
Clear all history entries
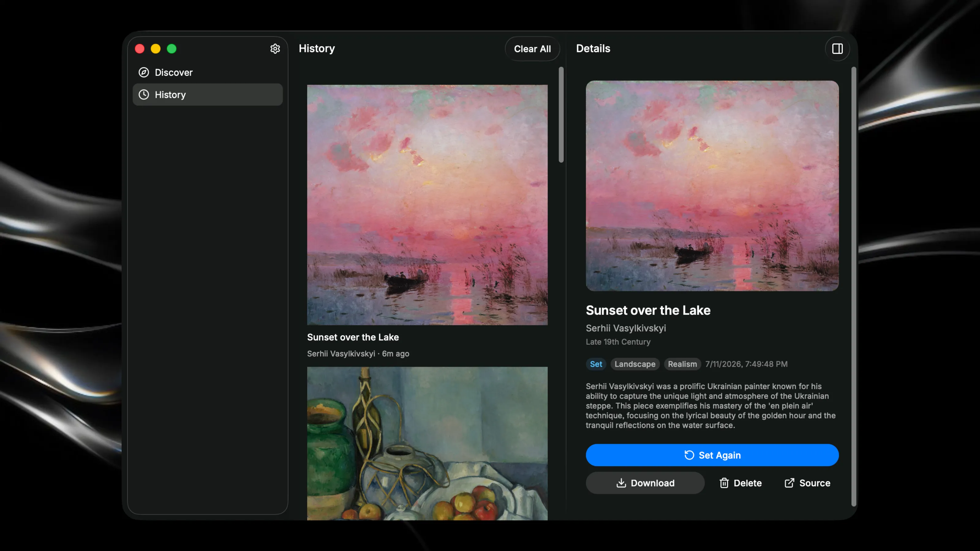[x=532, y=49]
